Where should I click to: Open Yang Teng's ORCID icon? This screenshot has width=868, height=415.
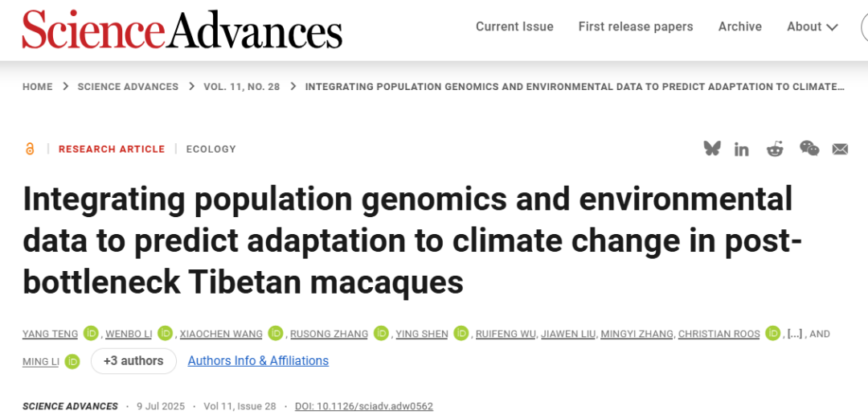click(x=92, y=334)
